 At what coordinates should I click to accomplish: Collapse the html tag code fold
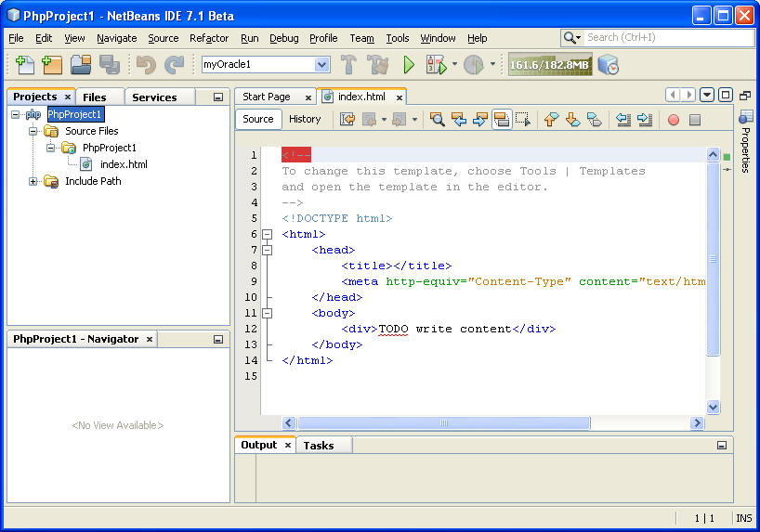click(x=267, y=235)
